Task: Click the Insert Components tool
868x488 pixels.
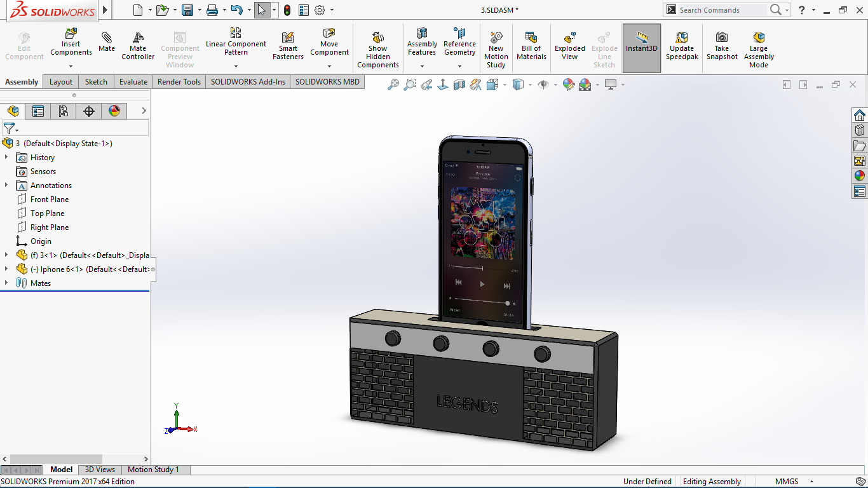Action: coord(71,43)
